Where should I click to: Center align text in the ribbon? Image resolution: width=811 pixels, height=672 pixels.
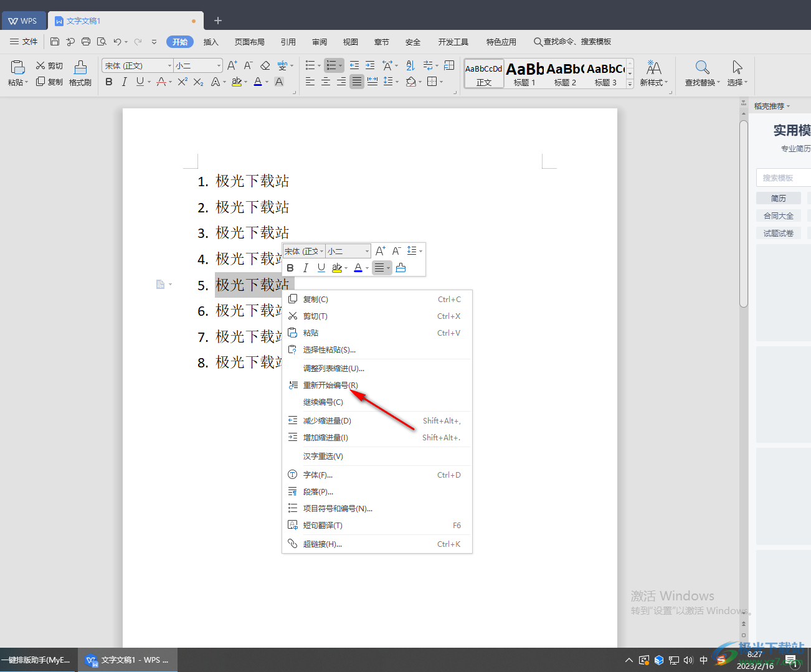coord(326,82)
